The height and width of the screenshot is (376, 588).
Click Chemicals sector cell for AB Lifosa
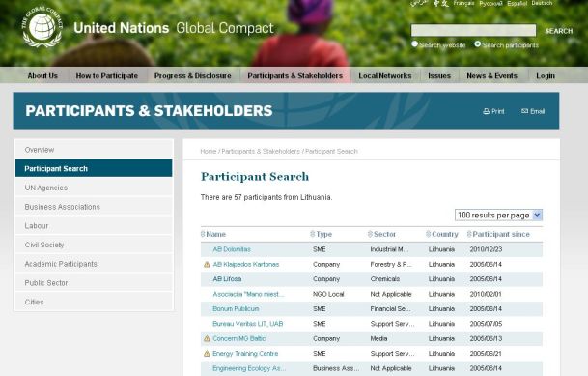click(384, 279)
